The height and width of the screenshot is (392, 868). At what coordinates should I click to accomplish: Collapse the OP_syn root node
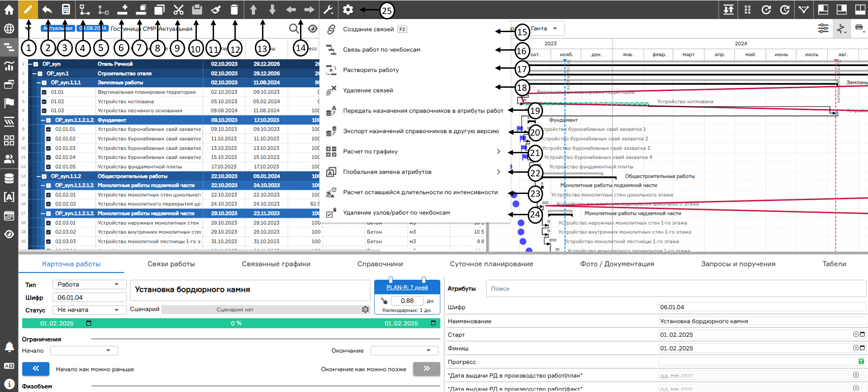point(30,64)
